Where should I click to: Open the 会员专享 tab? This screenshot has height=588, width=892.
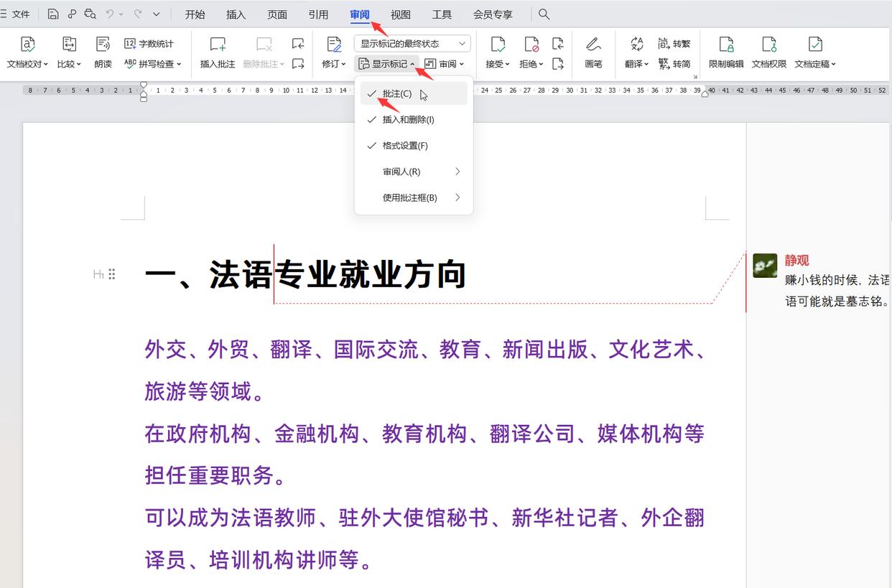pos(493,14)
